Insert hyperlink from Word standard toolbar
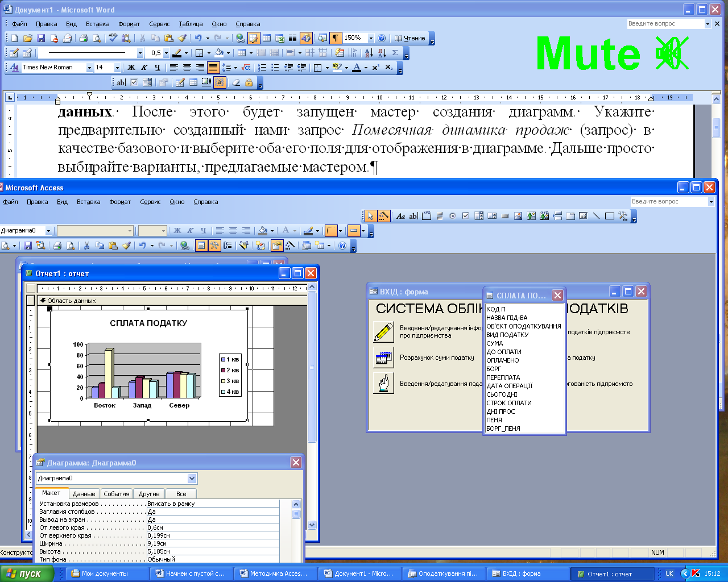728x582 pixels. click(241, 38)
